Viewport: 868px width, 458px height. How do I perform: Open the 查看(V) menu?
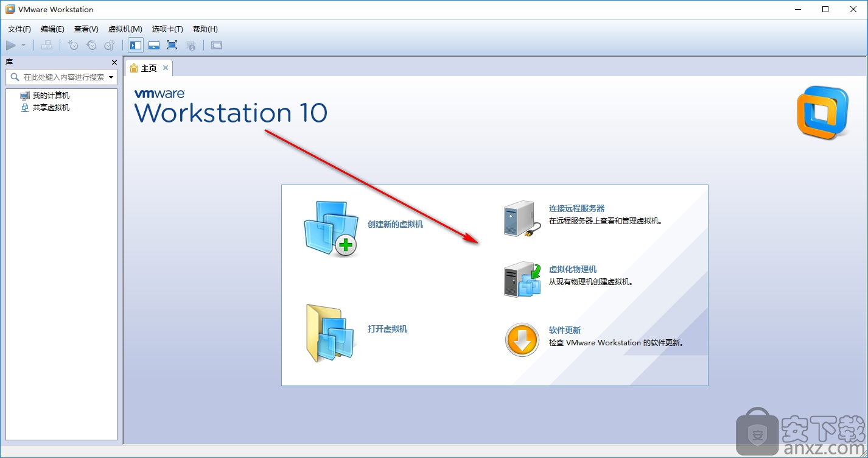pos(86,29)
